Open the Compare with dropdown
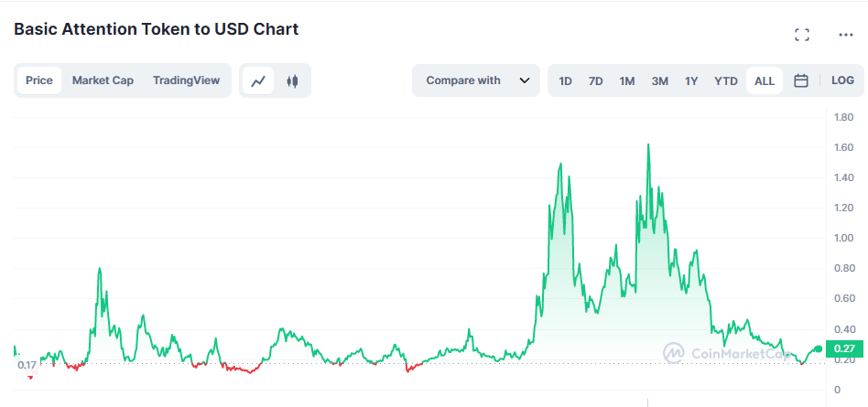The height and width of the screenshot is (407, 868). [476, 80]
